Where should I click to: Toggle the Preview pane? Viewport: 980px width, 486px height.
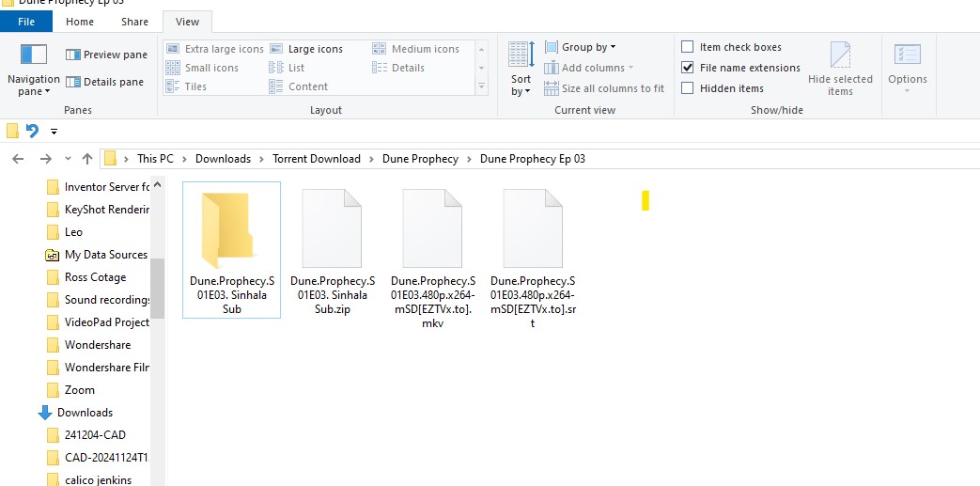point(106,55)
